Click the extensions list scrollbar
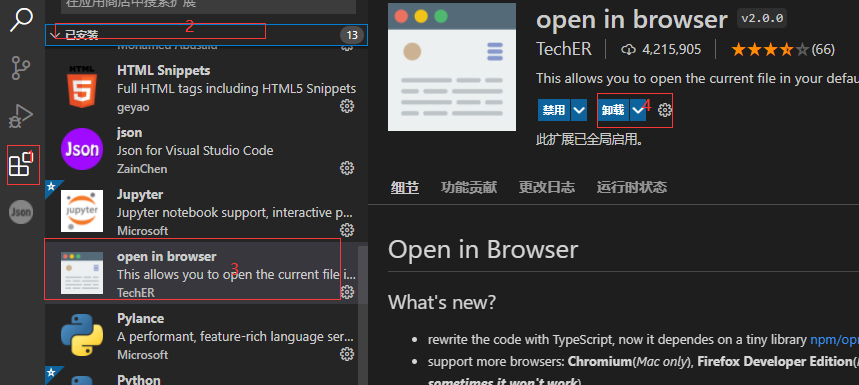 [x=363, y=315]
